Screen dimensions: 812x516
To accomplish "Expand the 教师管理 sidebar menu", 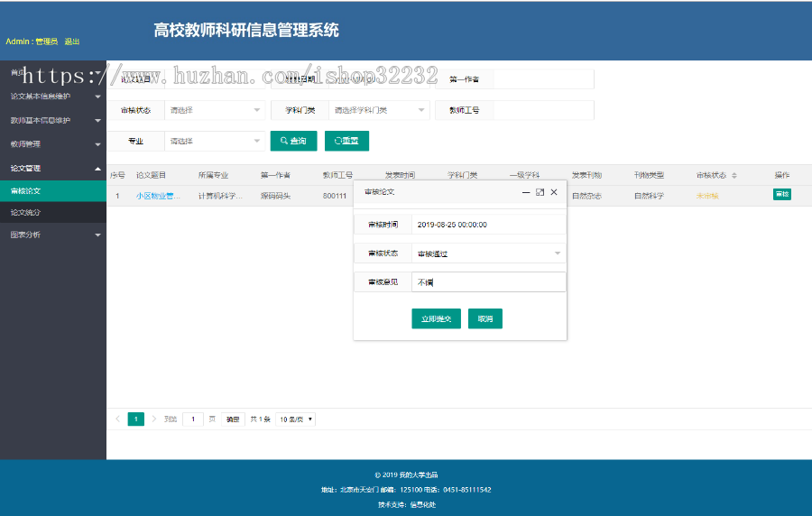I will point(53,143).
